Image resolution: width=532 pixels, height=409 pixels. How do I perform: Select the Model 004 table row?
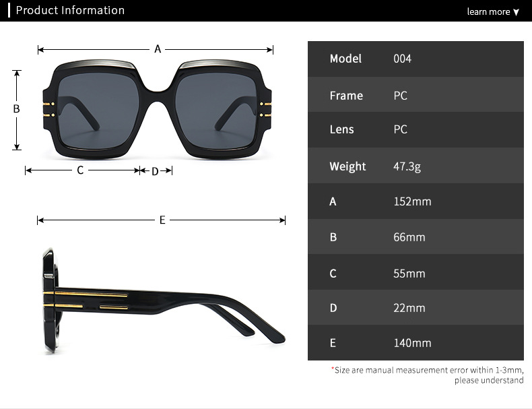(415, 59)
